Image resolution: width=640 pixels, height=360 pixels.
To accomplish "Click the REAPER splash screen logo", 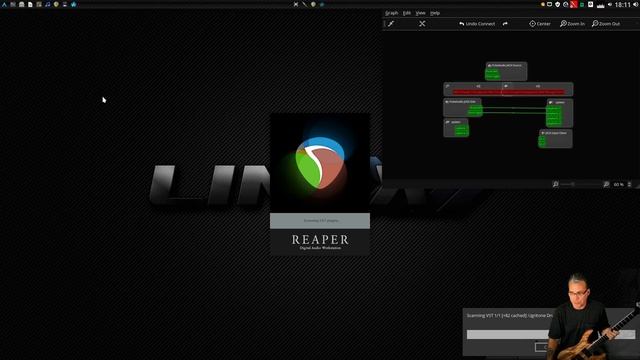I will coord(320,163).
